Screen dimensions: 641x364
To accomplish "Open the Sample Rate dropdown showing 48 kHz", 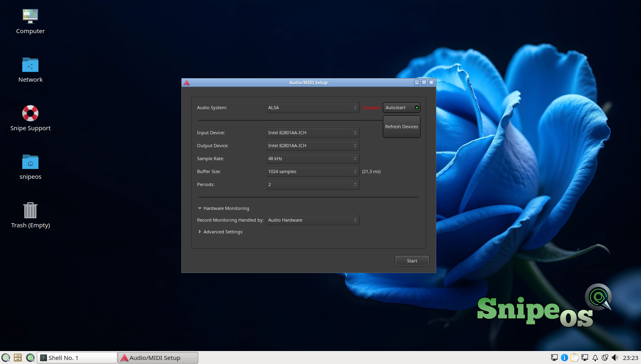I will [x=313, y=159].
